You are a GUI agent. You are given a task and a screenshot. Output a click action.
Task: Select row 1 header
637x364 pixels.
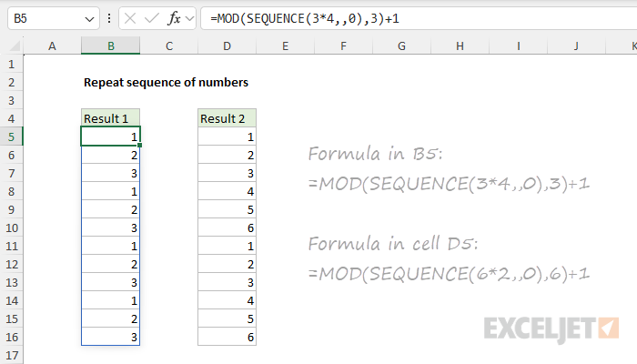coord(11,65)
